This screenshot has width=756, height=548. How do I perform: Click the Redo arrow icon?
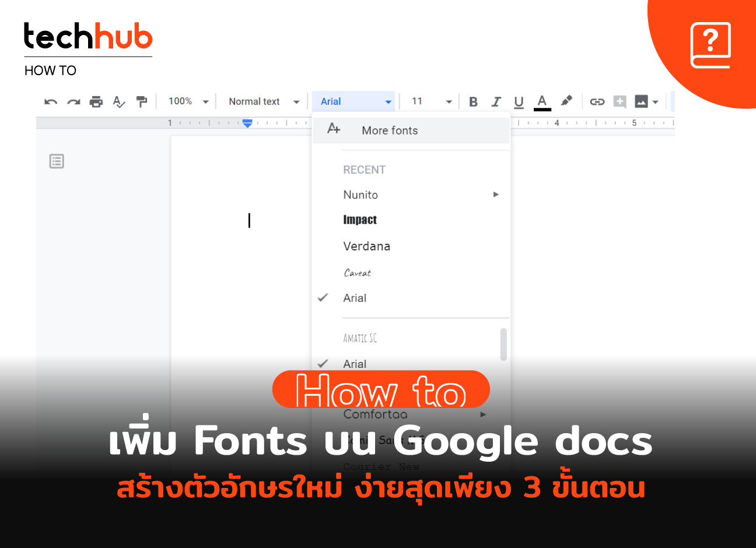[73, 102]
